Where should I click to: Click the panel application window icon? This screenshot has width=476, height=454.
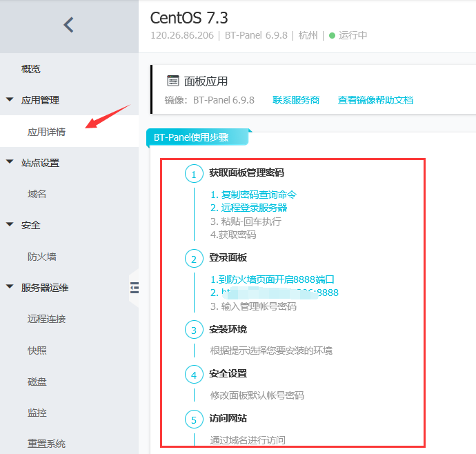(x=173, y=81)
